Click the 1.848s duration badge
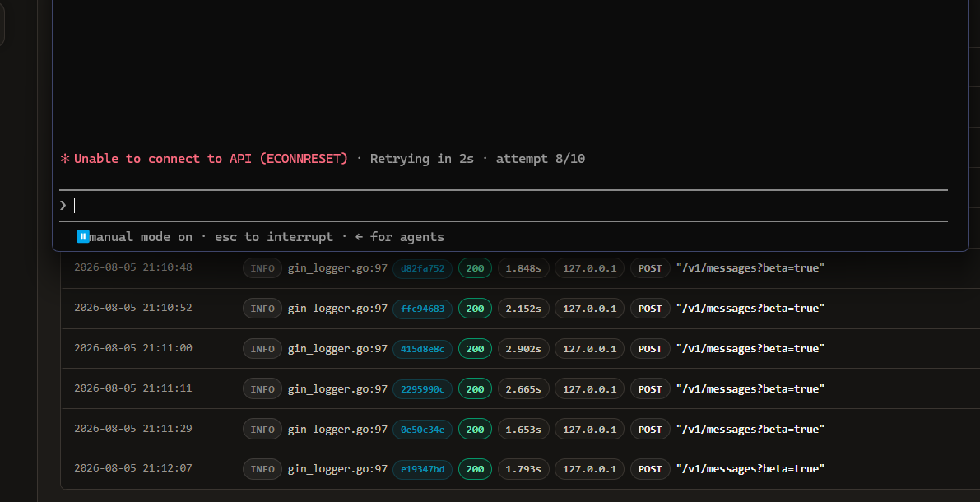 pos(524,269)
